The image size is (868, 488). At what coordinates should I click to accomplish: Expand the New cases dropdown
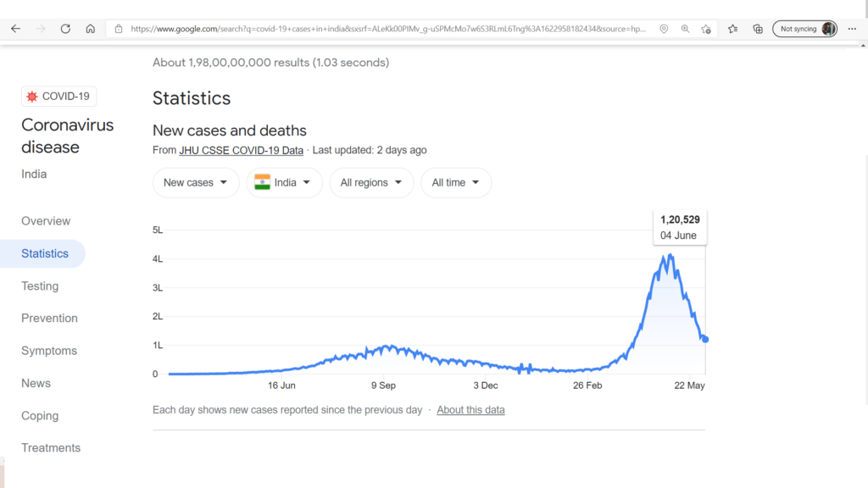point(196,183)
